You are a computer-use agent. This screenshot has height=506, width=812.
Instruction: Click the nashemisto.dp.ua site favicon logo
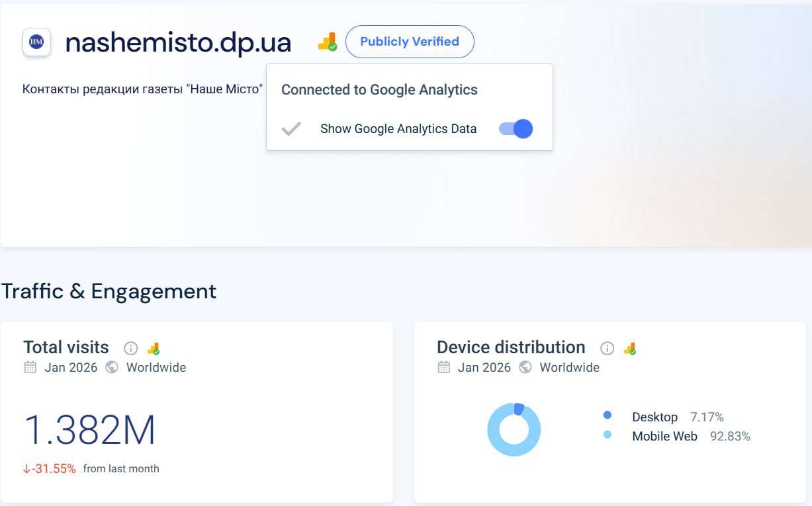(x=36, y=42)
